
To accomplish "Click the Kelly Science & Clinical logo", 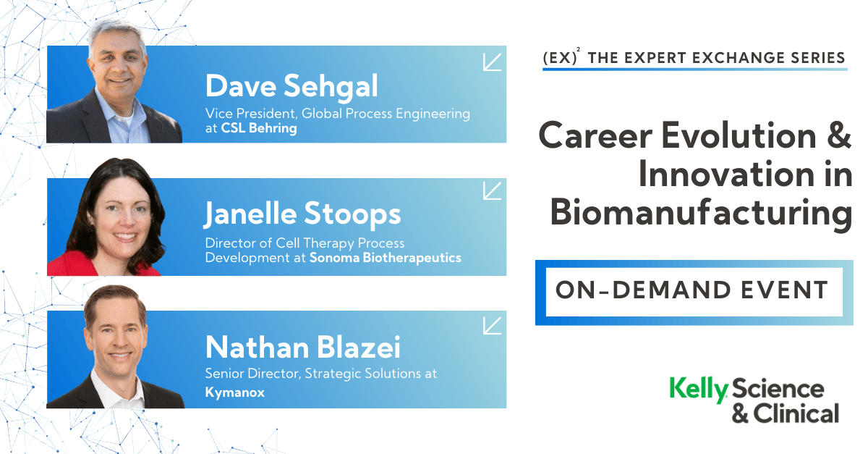I will (x=754, y=400).
